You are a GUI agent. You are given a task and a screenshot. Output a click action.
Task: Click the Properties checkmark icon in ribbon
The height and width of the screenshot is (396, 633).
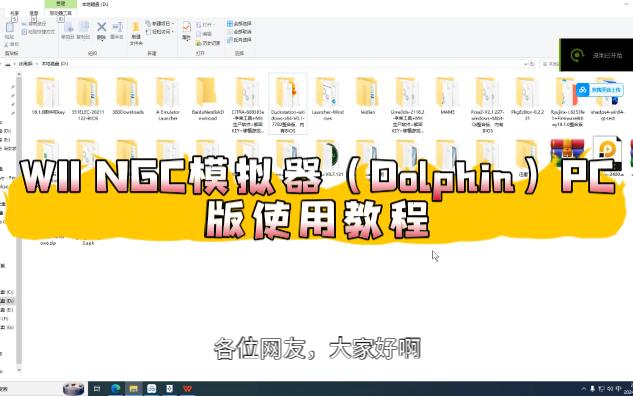(x=186, y=30)
